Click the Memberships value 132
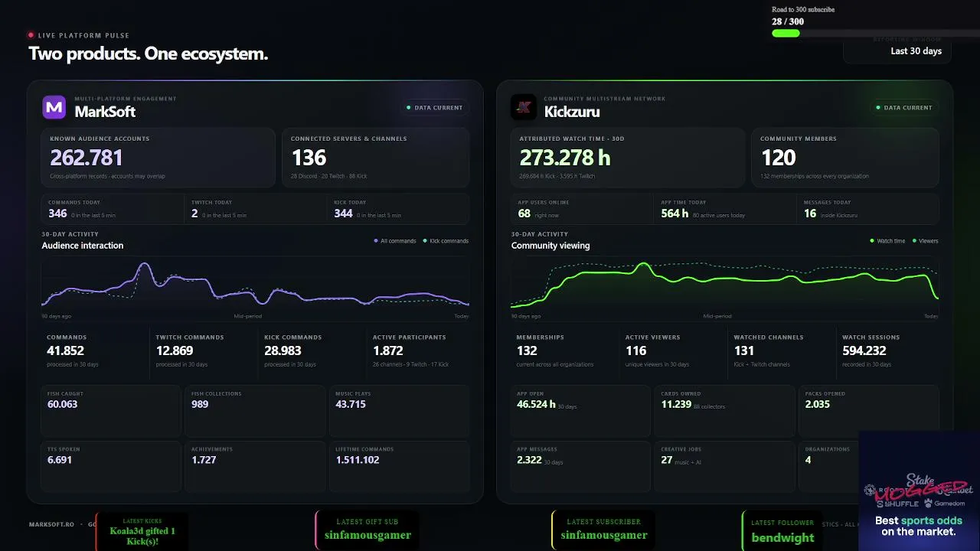980x551 pixels. tap(527, 350)
